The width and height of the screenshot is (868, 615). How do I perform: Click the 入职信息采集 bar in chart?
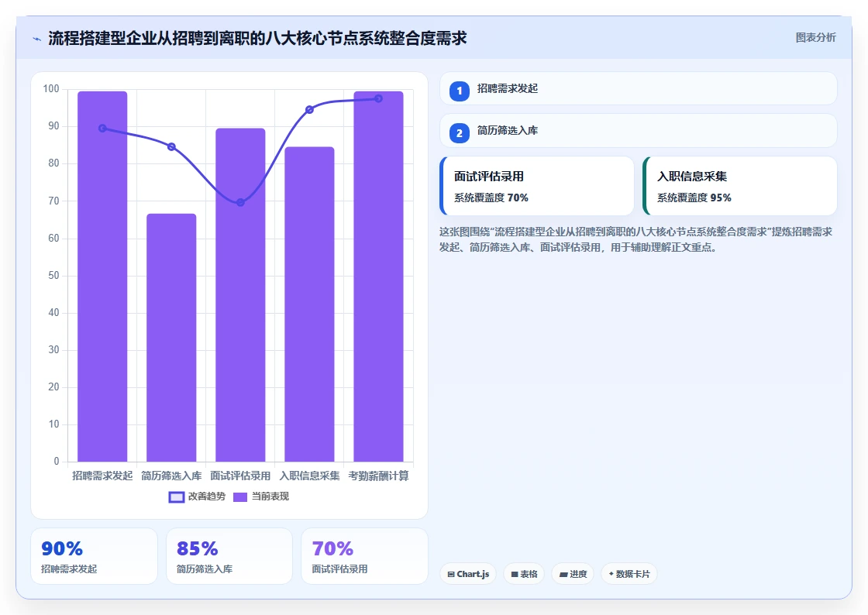point(309,304)
